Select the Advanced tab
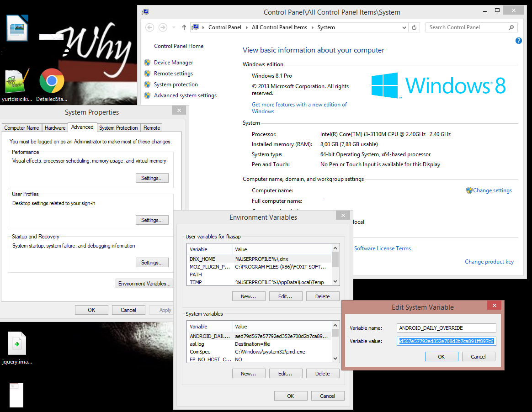 [82, 127]
